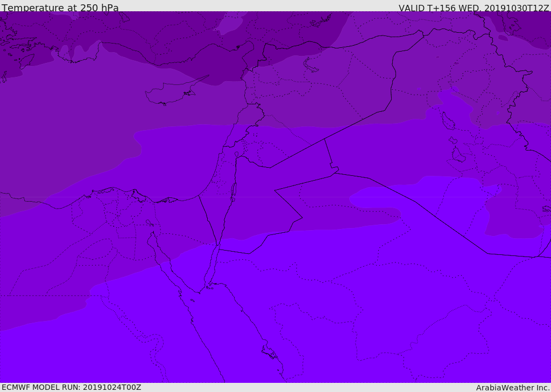Click the 'ArabiaWeather Inc.' credit text
Image resolution: width=551 pixels, height=392 pixels.
click(x=513, y=388)
